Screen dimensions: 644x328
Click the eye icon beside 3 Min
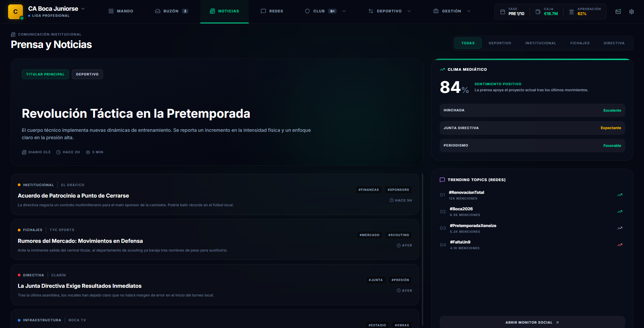tap(88, 152)
